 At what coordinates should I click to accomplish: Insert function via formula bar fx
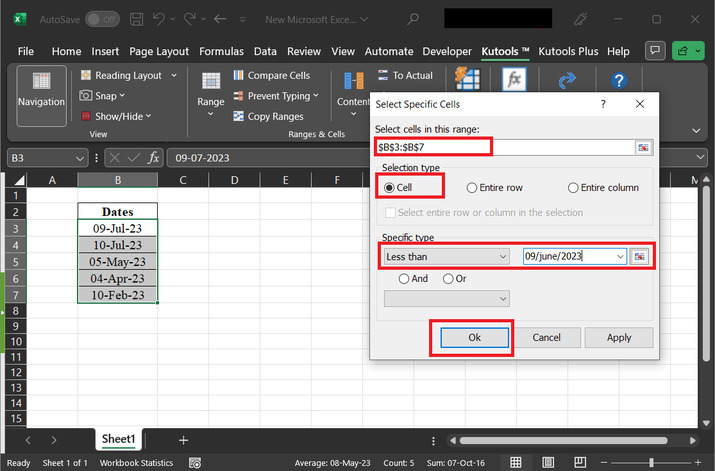pyautogui.click(x=154, y=158)
